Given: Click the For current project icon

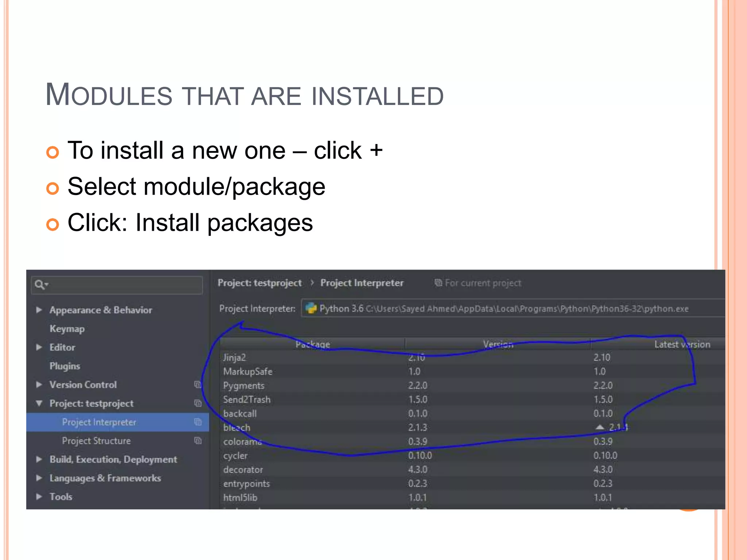Looking at the screenshot, I should coord(438,283).
